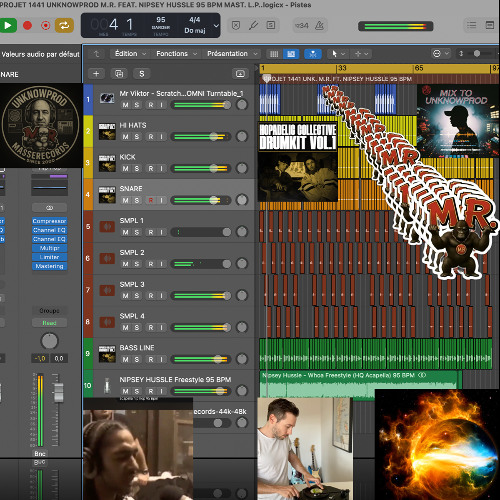Open the Présentation menu

coord(232,54)
